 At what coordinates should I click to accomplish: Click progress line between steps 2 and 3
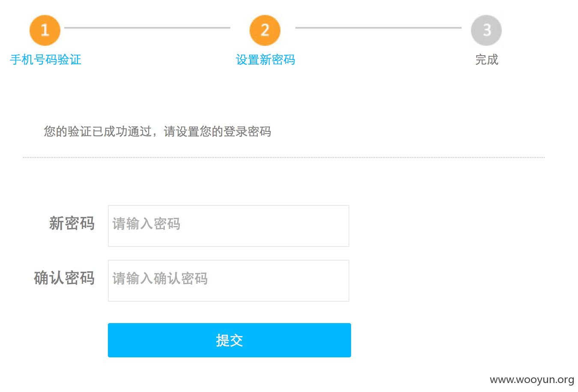click(378, 28)
